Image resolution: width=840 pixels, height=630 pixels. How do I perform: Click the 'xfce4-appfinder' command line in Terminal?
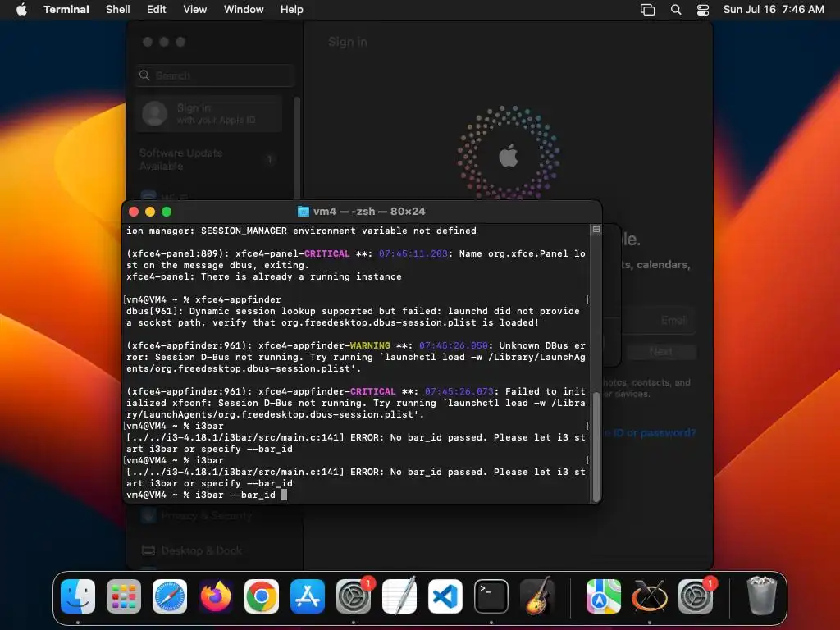[x=203, y=299]
